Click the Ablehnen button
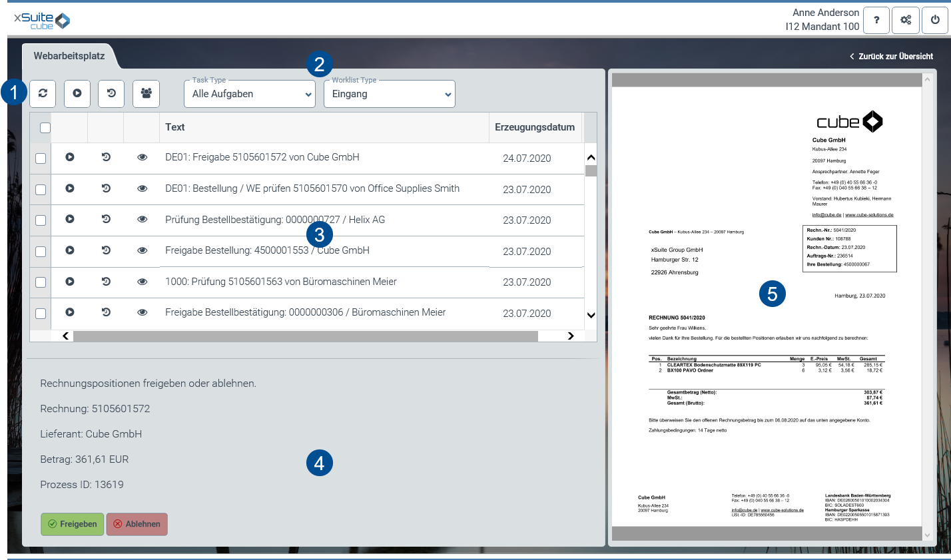The image size is (951, 560). click(x=137, y=524)
